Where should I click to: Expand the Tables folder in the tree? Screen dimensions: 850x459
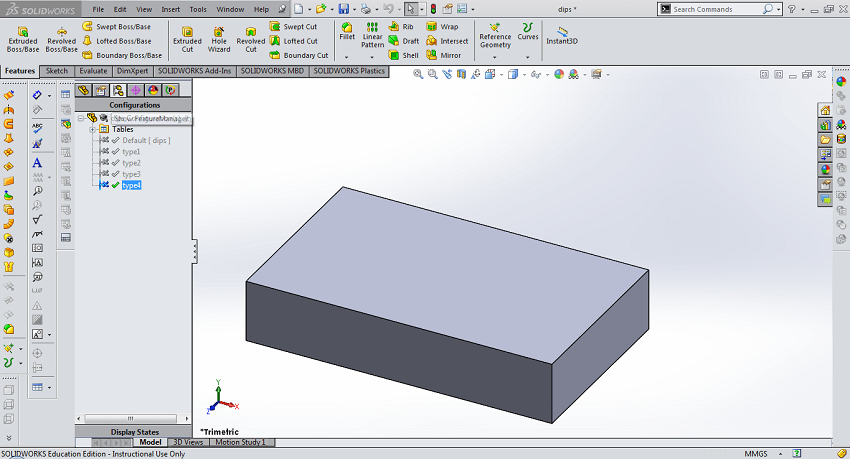click(x=92, y=130)
